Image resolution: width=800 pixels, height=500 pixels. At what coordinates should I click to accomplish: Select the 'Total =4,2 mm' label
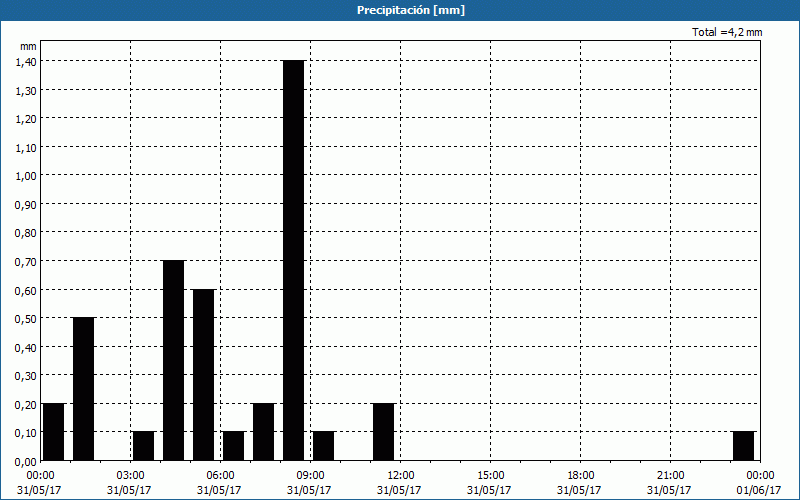727,32
